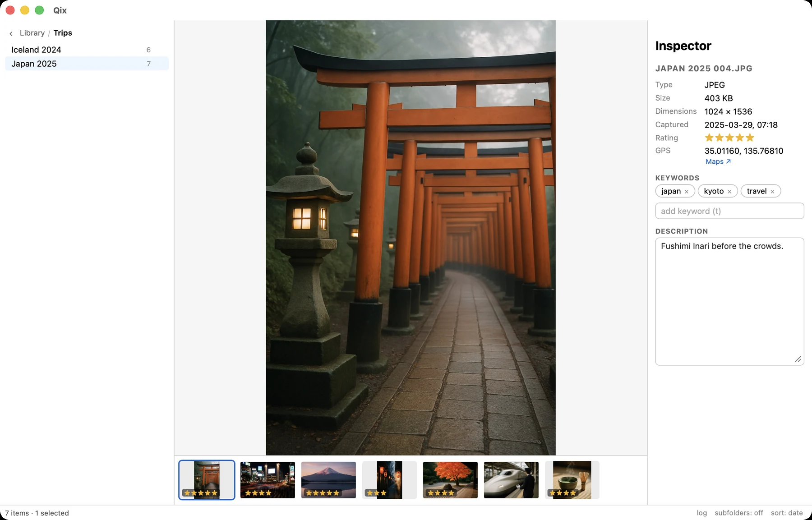Set rating to five stars

750,138
